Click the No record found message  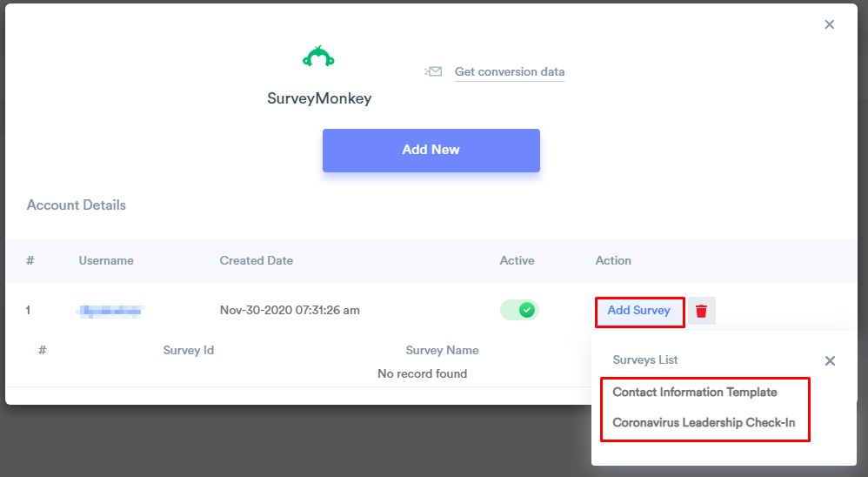pyautogui.click(x=423, y=373)
